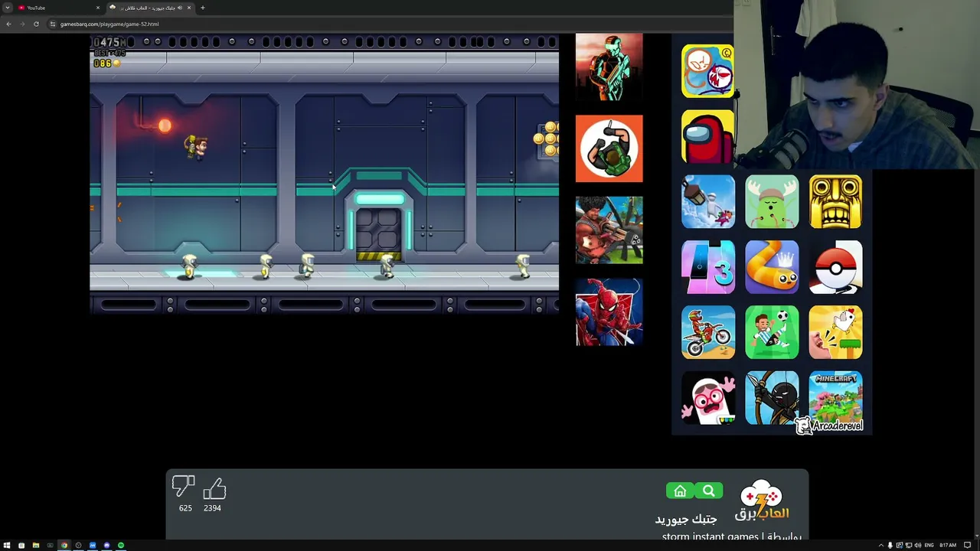Open Google Chrome from the taskbar
The height and width of the screenshot is (551, 980).
[64, 546]
